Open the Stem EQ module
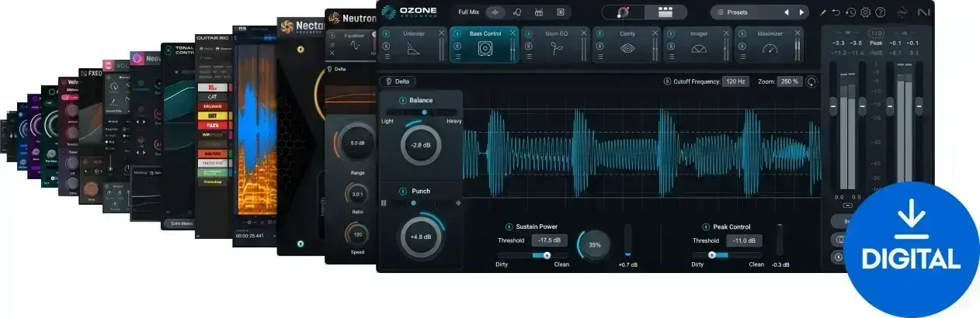This screenshot has height=318, width=980. pyautogui.click(x=555, y=45)
